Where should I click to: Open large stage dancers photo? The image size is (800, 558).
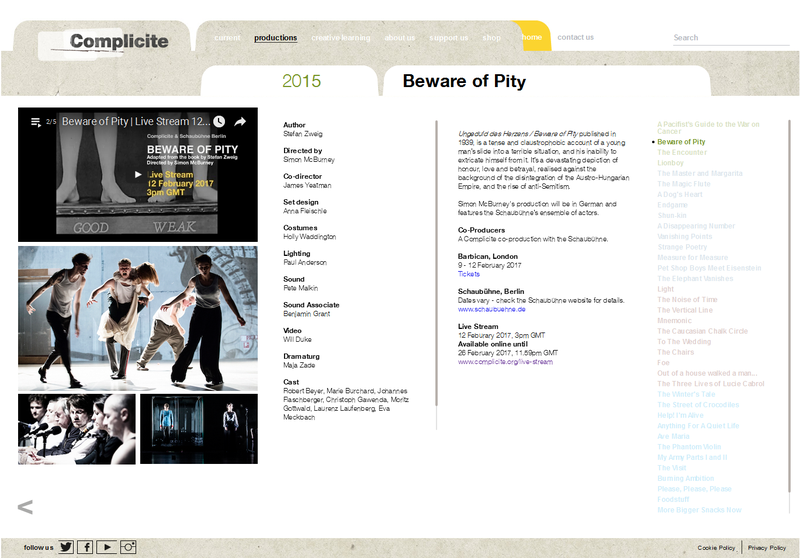tap(138, 318)
